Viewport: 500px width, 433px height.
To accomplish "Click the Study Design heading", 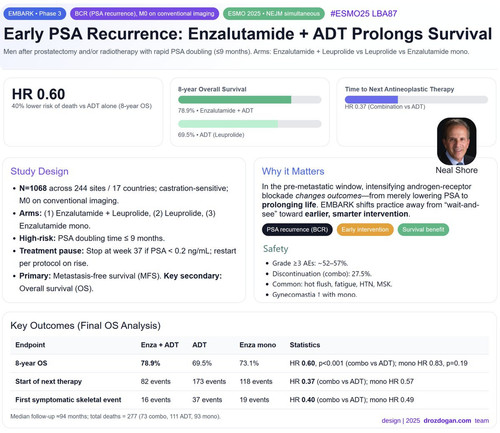I will (x=39, y=171).
